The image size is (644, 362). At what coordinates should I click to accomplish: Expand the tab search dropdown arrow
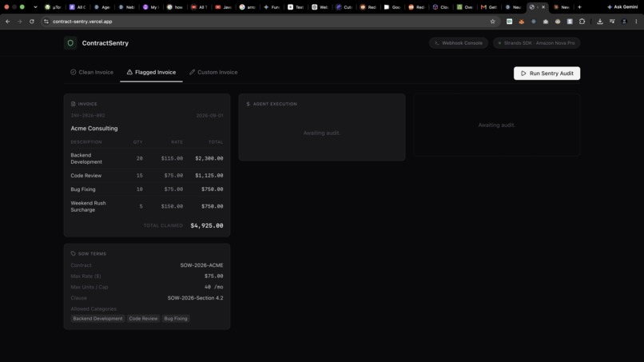[x=35, y=7]
